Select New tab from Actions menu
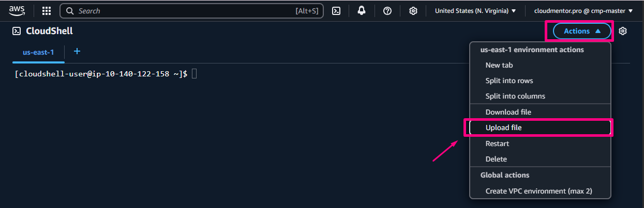The image size is (644, 208). coord(499,65)
